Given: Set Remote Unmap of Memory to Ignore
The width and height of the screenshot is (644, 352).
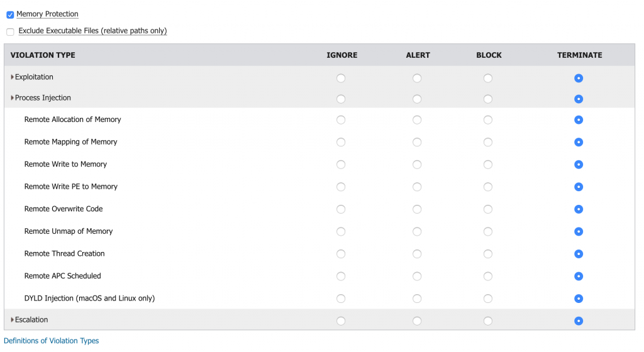Looking at the screenshot, I should tap(341, 231).
